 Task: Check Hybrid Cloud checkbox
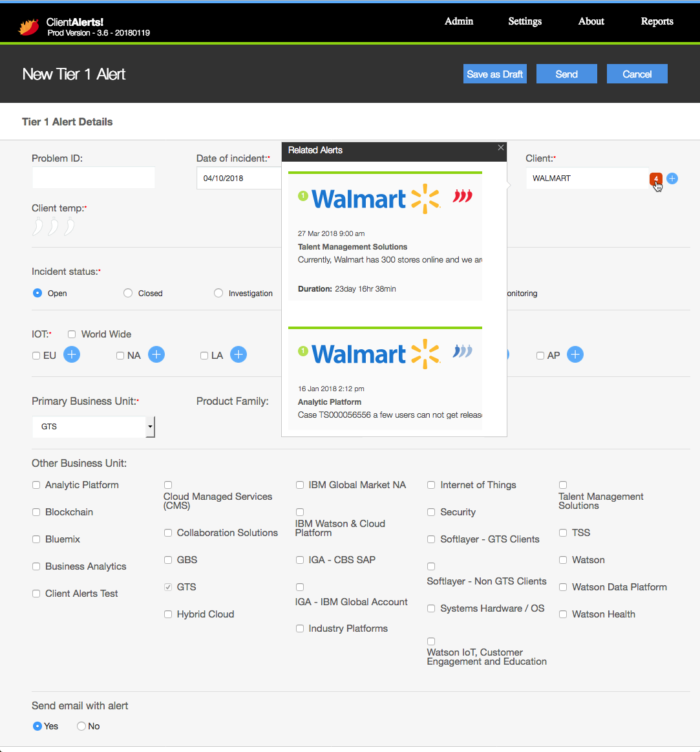click(168, 614)
